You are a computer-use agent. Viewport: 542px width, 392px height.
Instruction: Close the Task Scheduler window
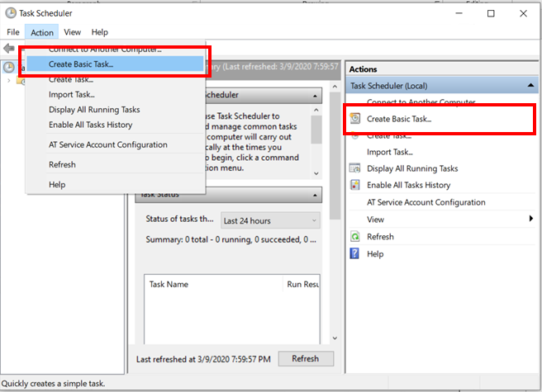click(x=523, y=13)
